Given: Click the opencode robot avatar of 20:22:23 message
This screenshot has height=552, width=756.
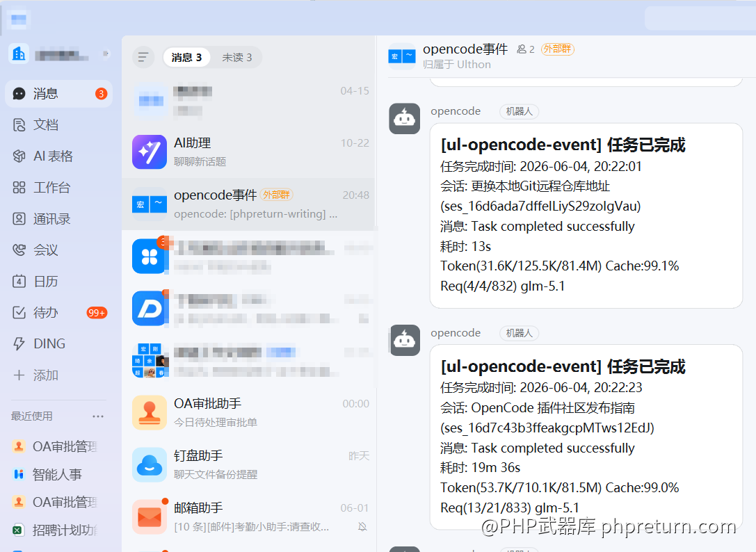Looking at the screenshot, I should 405,341.
